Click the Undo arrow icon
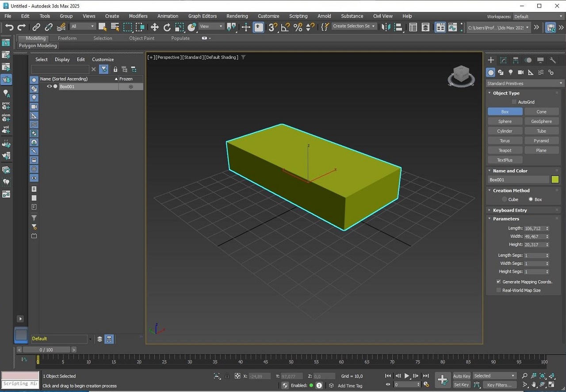566x392 pixels. (9, 27)
